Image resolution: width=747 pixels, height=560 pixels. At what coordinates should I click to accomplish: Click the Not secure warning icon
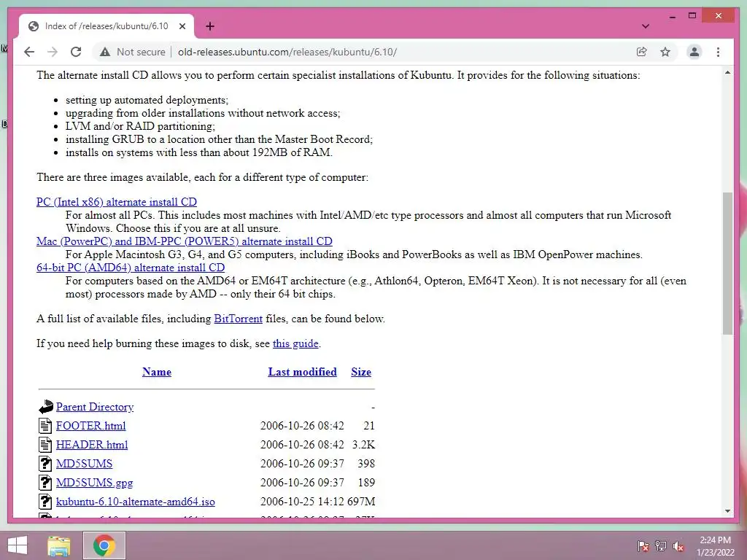pyautogui.click(x=105, y=52)
